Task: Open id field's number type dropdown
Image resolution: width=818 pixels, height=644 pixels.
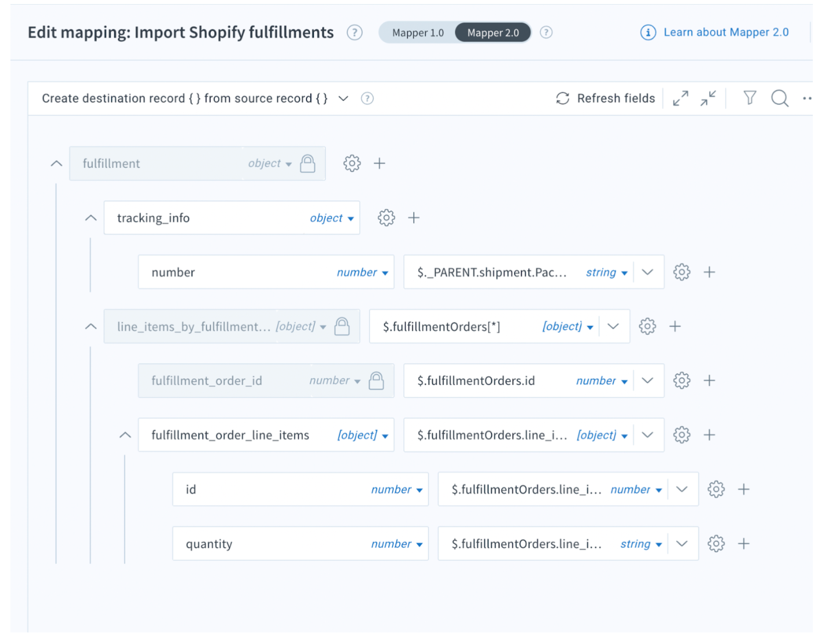Action: point(397,490)
